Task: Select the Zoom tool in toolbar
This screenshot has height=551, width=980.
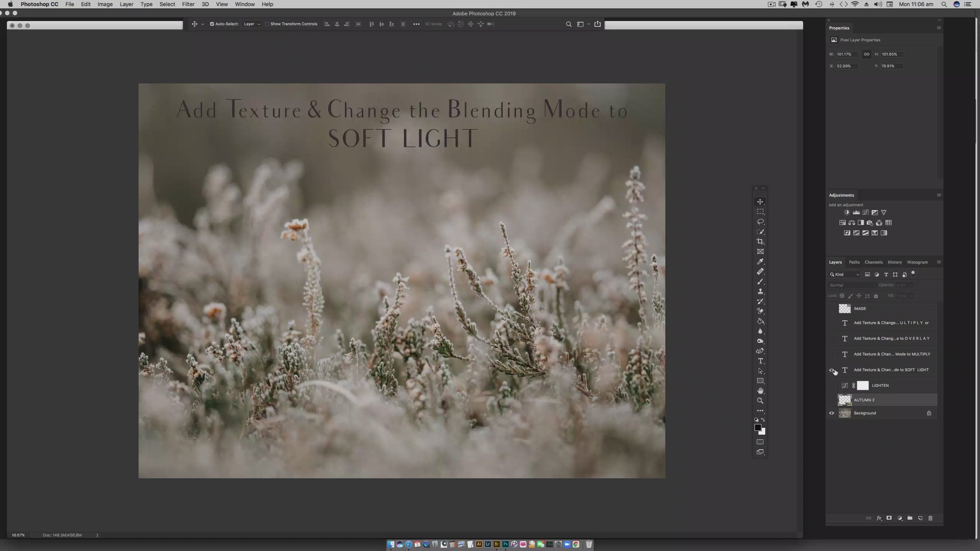Action: pyautogui.click(x=760, y=401)
